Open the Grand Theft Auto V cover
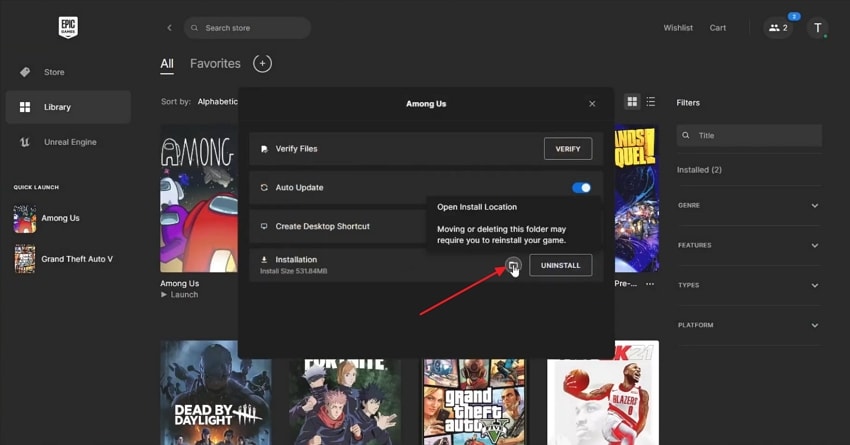 point(474,402)
